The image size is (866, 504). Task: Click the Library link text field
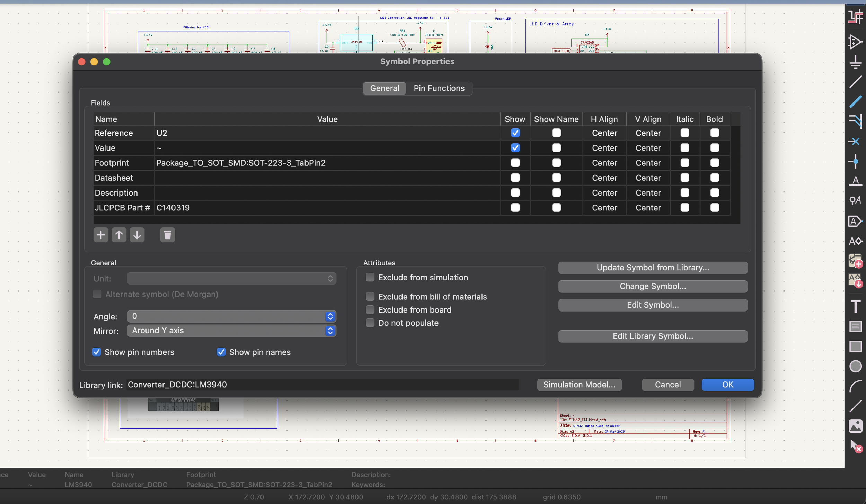pyautogui.click(x=322, y=385)
